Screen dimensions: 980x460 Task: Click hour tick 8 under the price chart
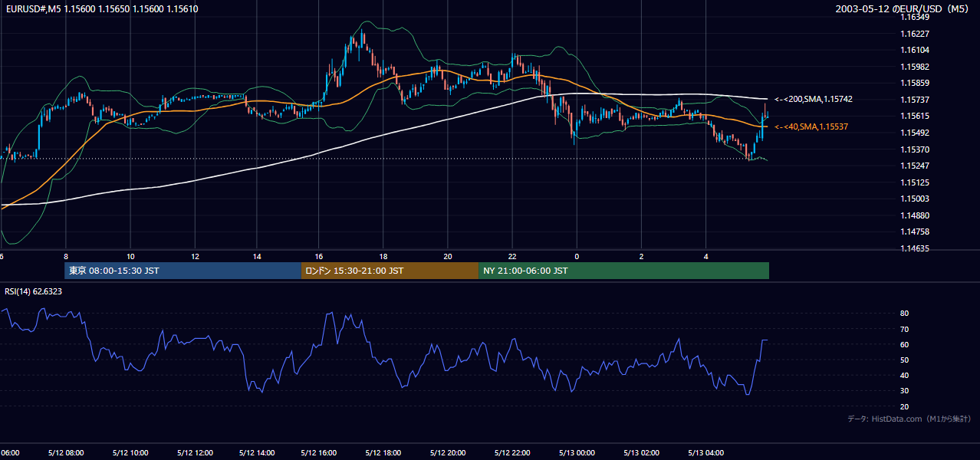pyautogui.click(x=66, y=257)
